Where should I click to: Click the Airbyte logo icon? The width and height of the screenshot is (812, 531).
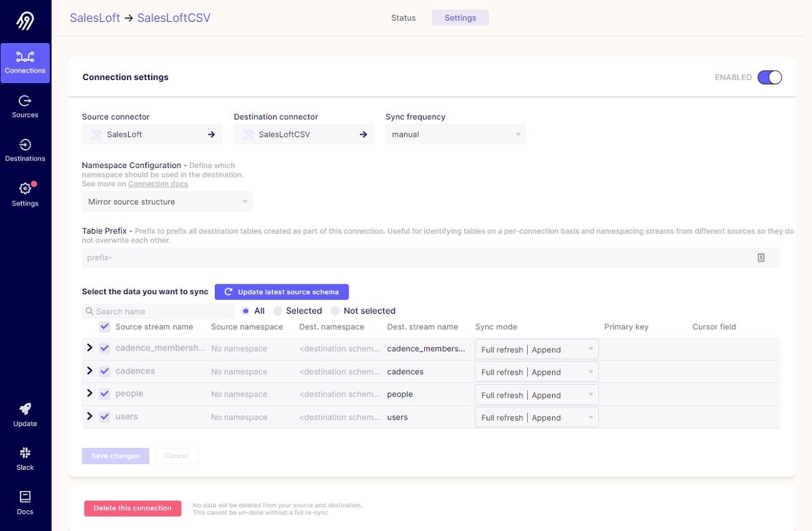[x=25, y=21]
